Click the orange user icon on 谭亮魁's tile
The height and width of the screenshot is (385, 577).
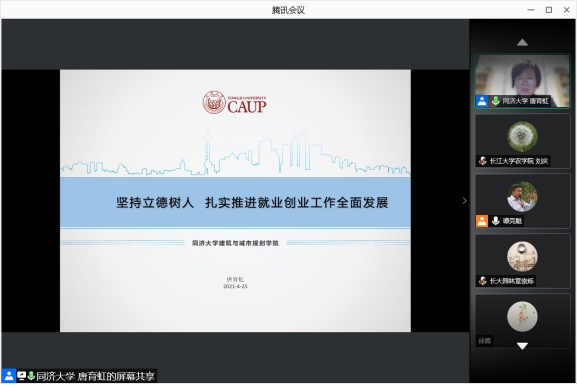482,221
